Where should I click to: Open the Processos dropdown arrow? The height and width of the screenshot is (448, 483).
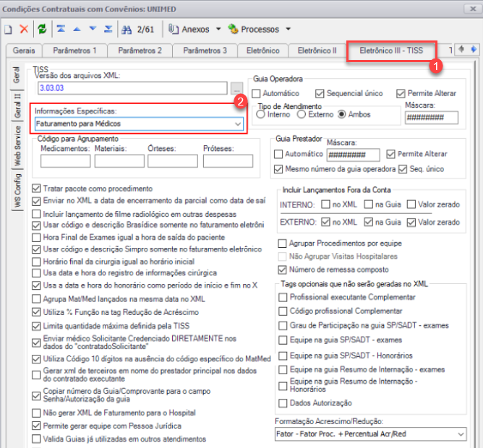point(288,29)
